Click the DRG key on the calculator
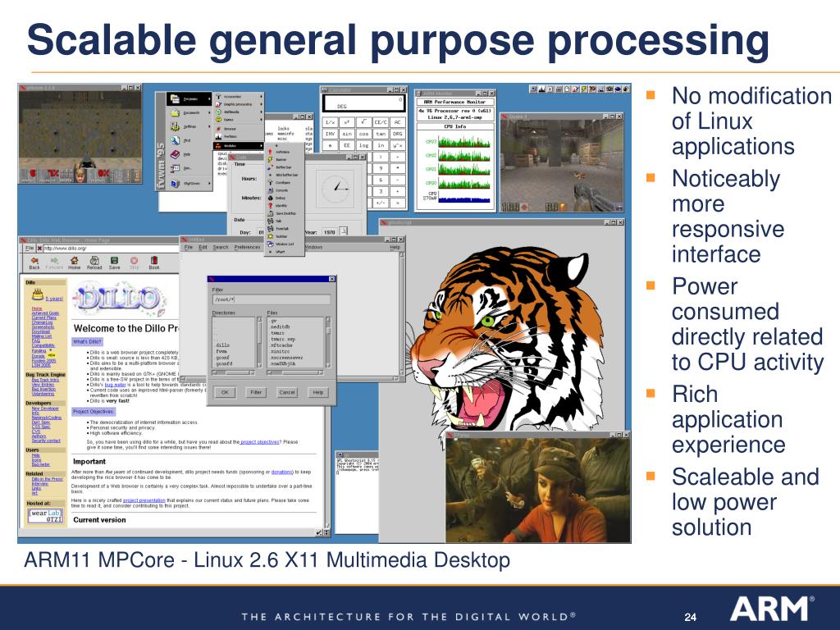 point(397,134)
